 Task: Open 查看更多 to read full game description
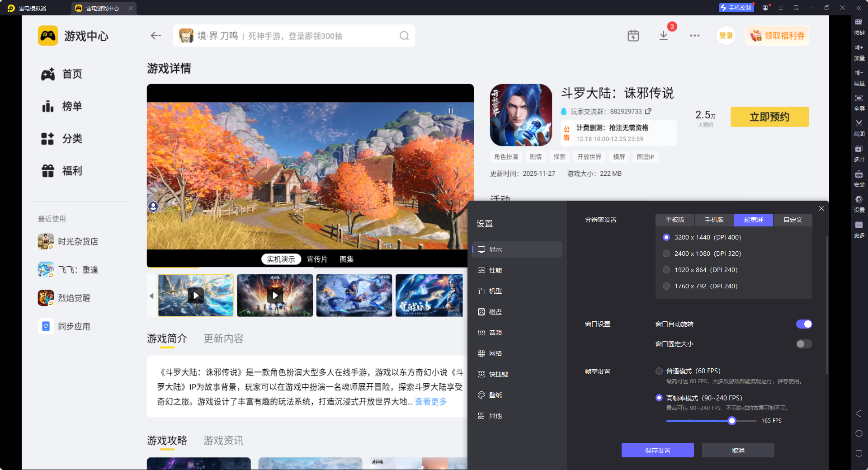pyautogui.click(x=430, y=401)
